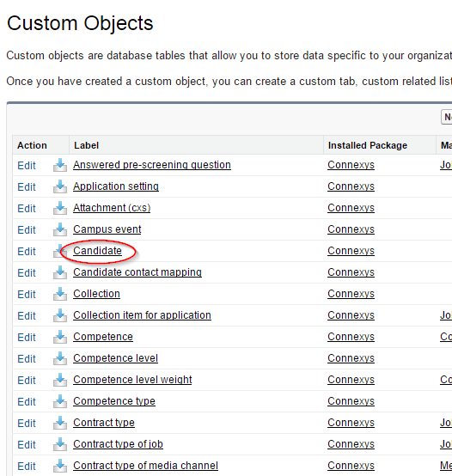Click download icon next to Candidate contact mapping
This screenshot has width=452, height=476.
tap(60, 272)
